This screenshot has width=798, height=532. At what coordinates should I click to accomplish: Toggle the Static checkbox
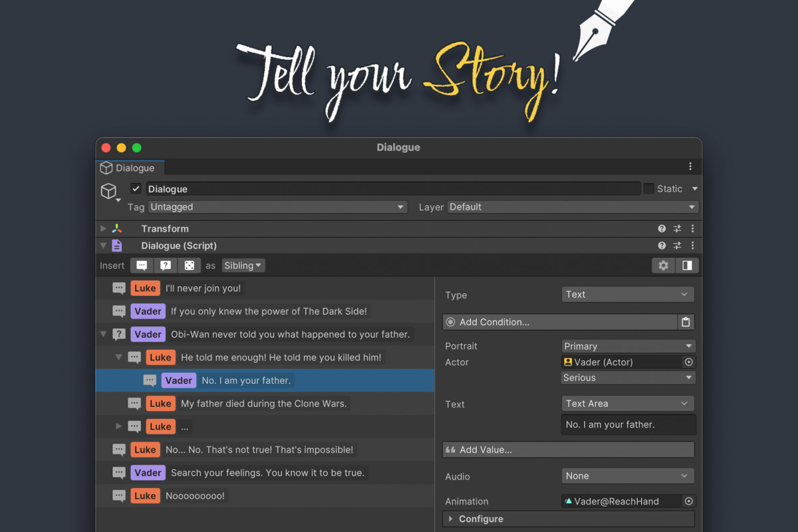(648, 188)
